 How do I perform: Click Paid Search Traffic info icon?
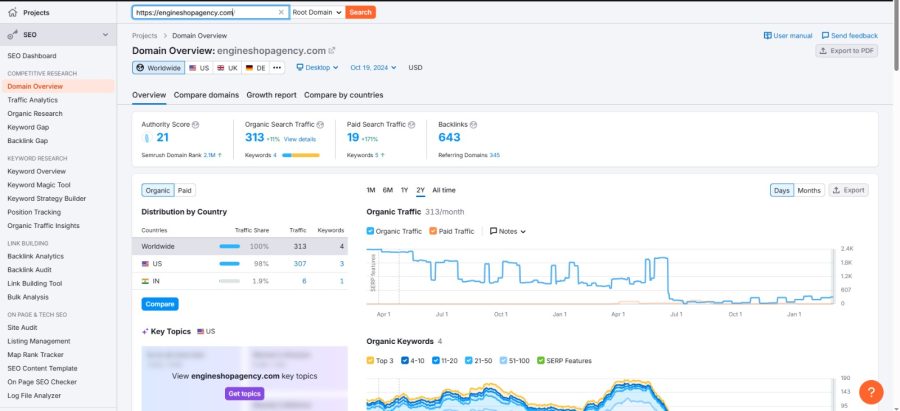coord(412,125)
